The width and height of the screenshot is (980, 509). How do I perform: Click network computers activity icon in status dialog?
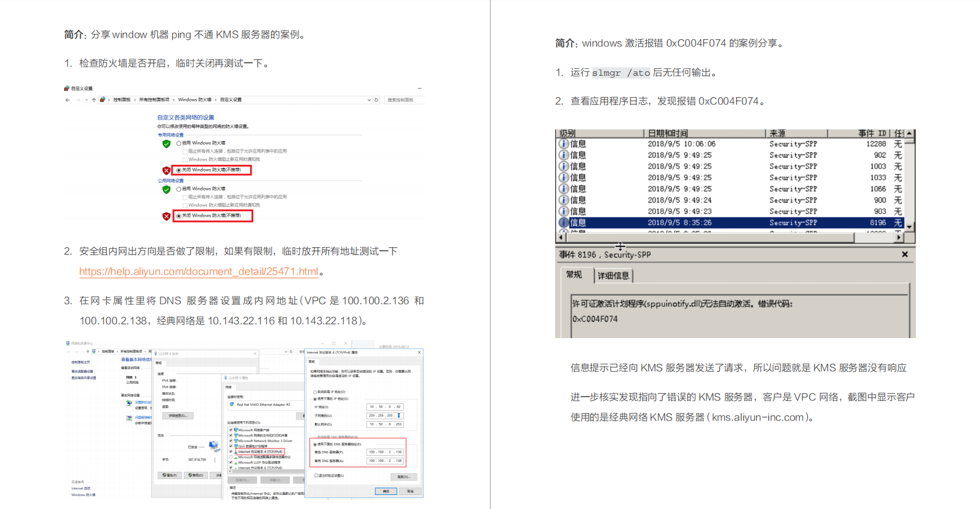[214, 446]
